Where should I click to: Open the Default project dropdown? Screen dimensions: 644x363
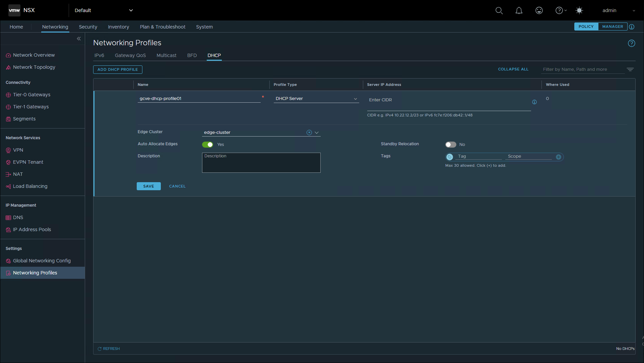[x=104, y=10]
